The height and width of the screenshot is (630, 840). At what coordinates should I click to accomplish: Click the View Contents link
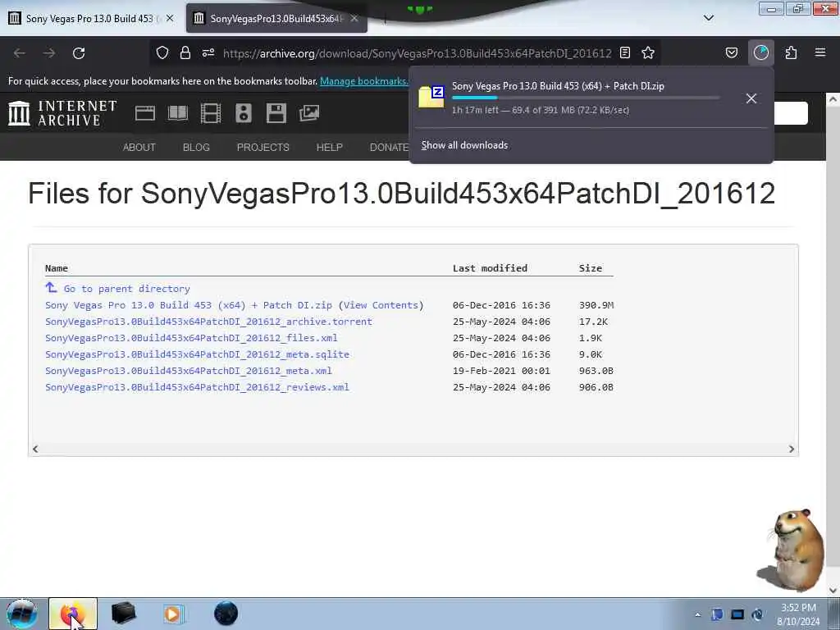click(x=381, y=305)
